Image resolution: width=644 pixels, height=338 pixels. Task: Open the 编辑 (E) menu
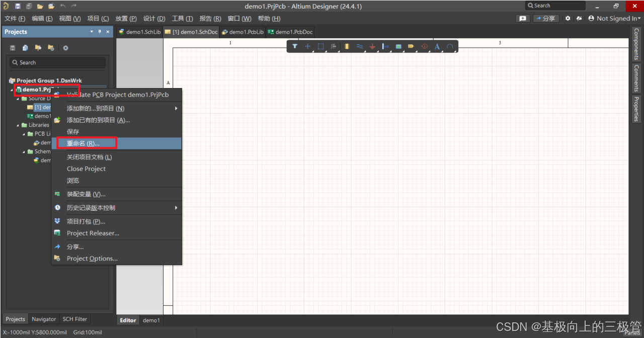tap(42, 19)
